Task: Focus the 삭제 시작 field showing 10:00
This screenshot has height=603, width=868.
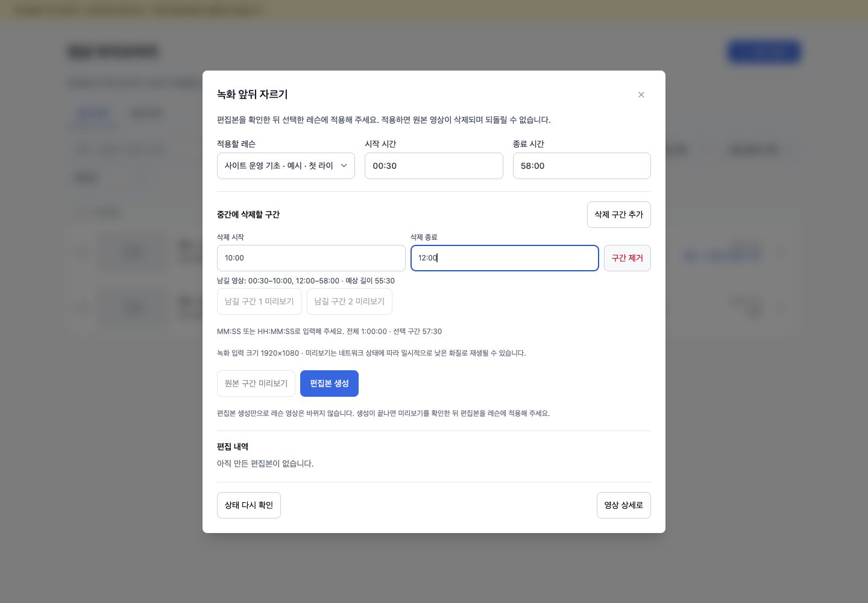Action: (x=311, y=258)
